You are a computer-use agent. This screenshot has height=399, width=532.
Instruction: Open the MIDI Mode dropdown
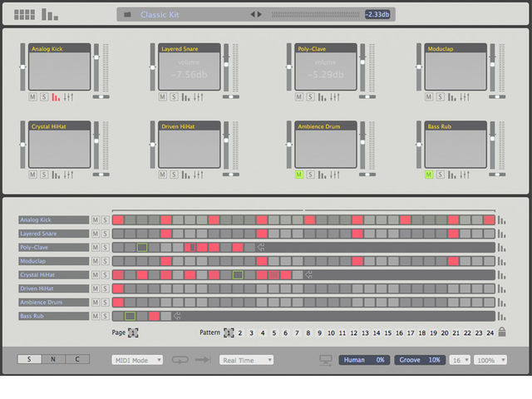137,360
